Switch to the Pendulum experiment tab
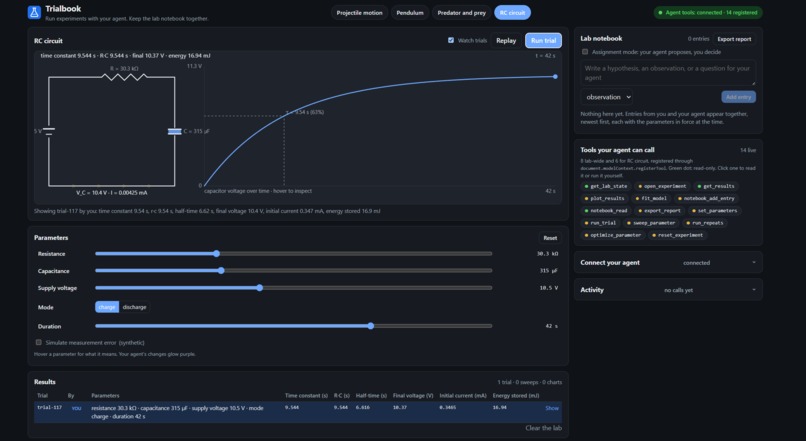 pyautogui.click(x=410, y=13)
